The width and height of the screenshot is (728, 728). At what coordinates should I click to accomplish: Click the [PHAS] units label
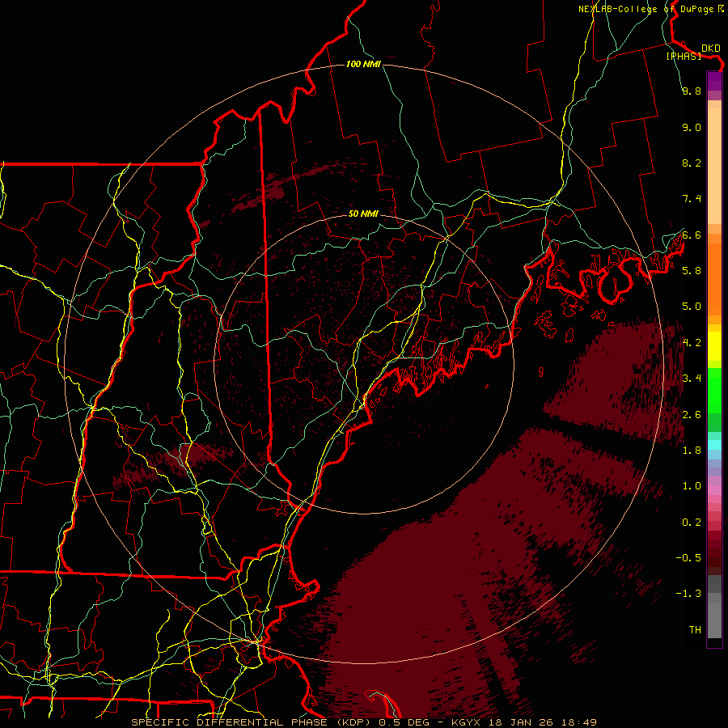[x=684, y=56]
